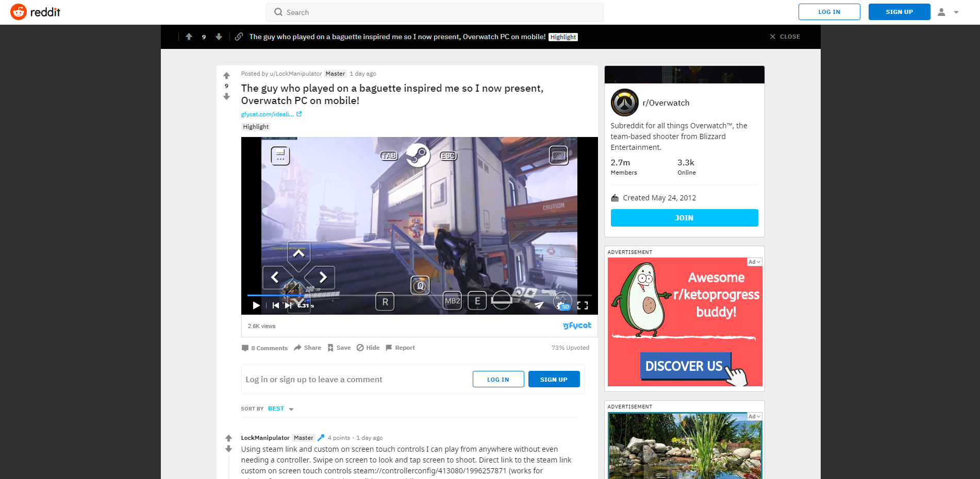Click the garden pond ad image
This screenshot has height=479, width=980.
pyautogui.click(x=685, y=446)
